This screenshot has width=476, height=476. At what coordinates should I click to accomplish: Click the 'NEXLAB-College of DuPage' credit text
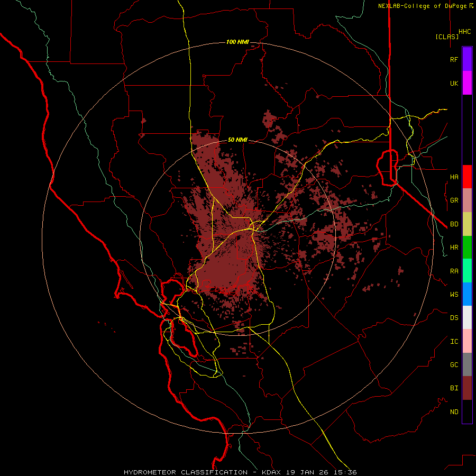coord(422,6)
